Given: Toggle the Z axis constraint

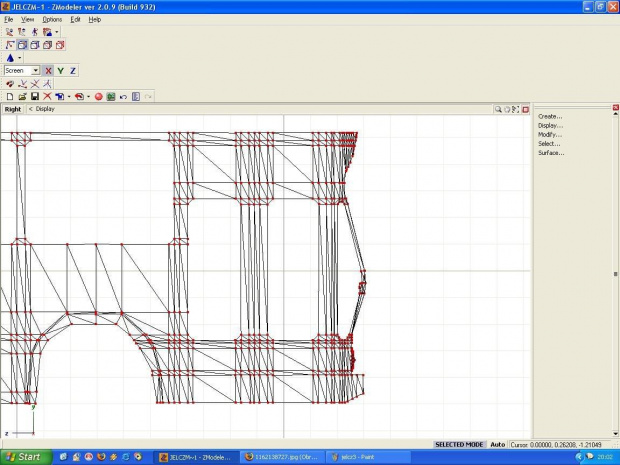Looking at the screenshot, I should pyautogui.click(x=73, y=71).
